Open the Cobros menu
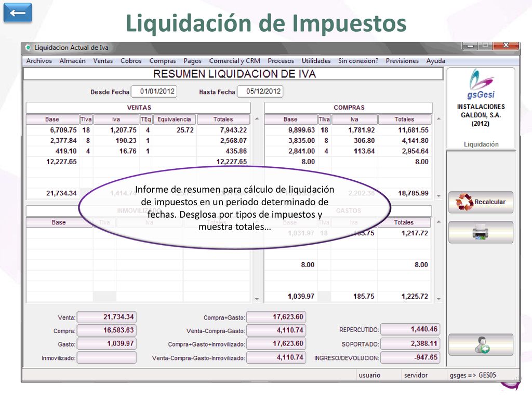532x399 pixels. [131, 61]
